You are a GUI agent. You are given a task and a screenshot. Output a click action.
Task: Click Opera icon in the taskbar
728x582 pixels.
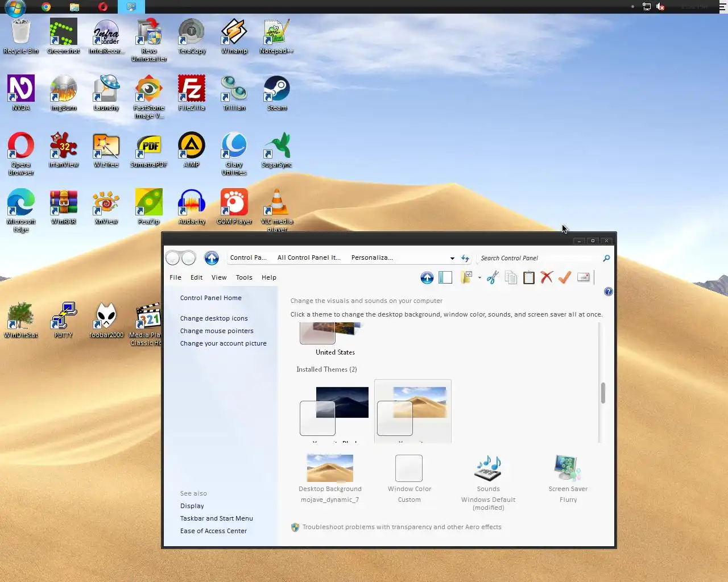pyautogui.click(x=103, y=7)
